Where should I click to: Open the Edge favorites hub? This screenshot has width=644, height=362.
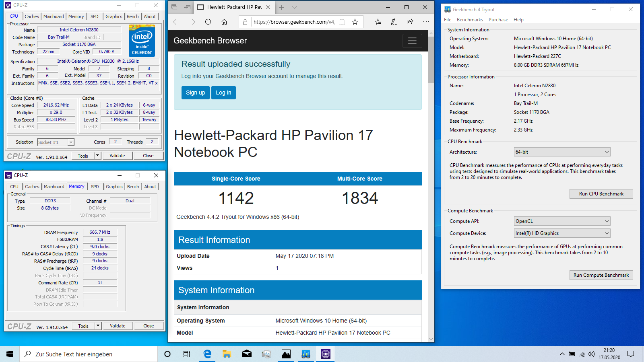(378, 22)
